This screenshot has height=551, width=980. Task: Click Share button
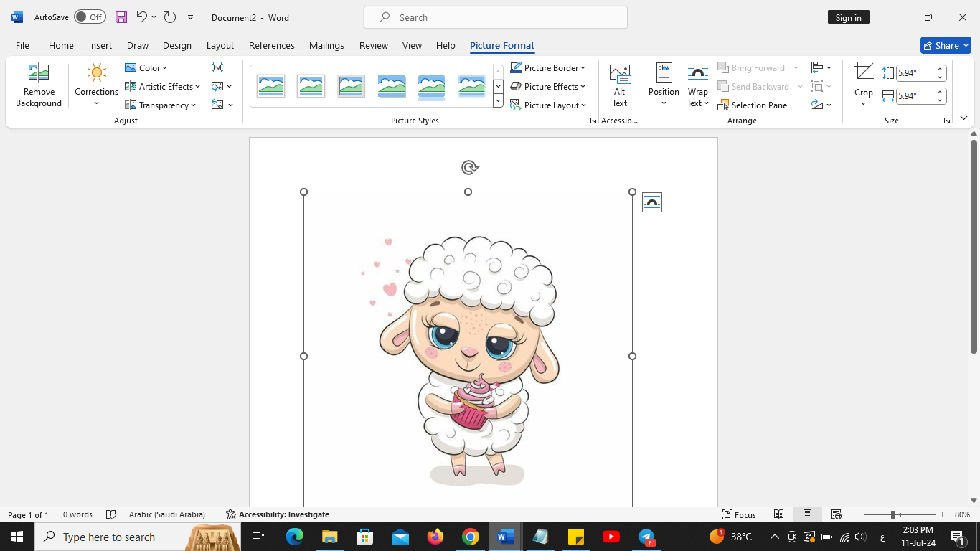tap(946, 45)
